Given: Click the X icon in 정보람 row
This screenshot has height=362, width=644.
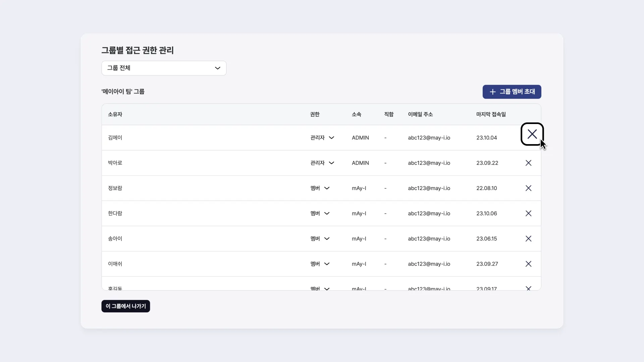Looking at the screenshot, I should point(528,188).
